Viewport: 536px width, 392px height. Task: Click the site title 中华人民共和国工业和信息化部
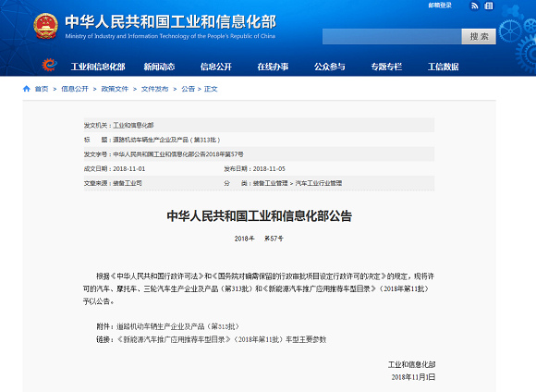[x=171, y=21]
